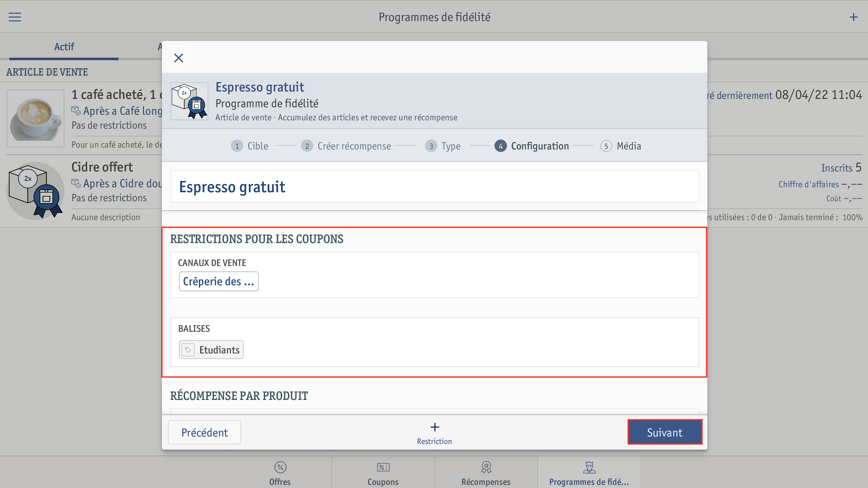Open the Programmes de fidé... bottom tab
This screenshot has width=868, height=488.
589,472
